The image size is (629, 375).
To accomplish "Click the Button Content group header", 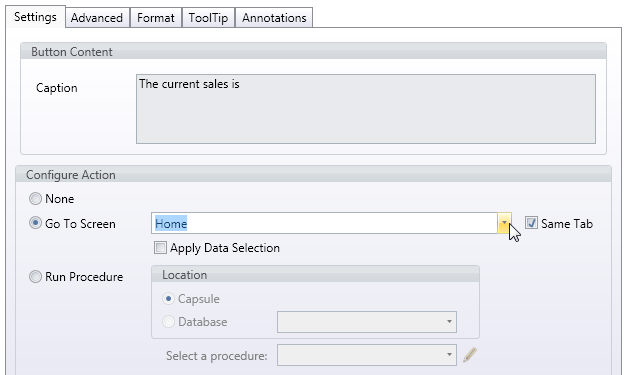I will tap(313, 51).
